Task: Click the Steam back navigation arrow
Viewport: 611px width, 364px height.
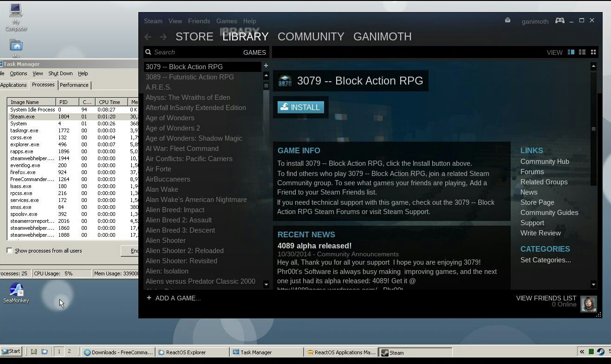Action: 148,37
